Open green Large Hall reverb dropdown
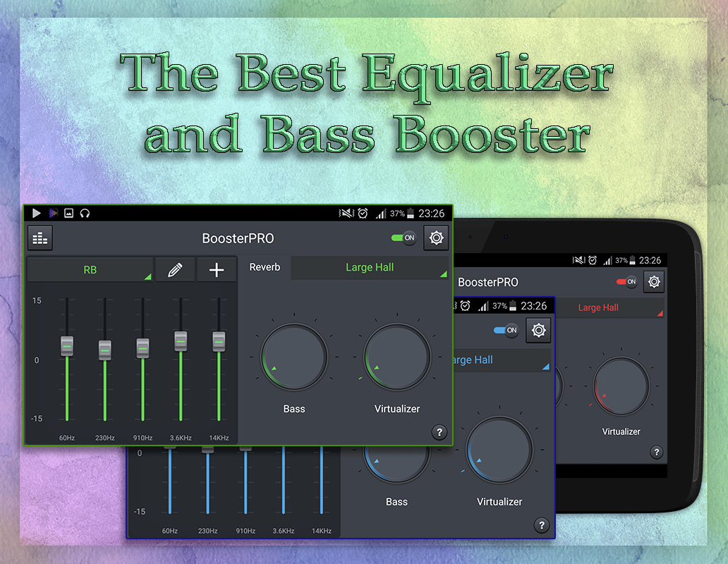 coord(370,267)
